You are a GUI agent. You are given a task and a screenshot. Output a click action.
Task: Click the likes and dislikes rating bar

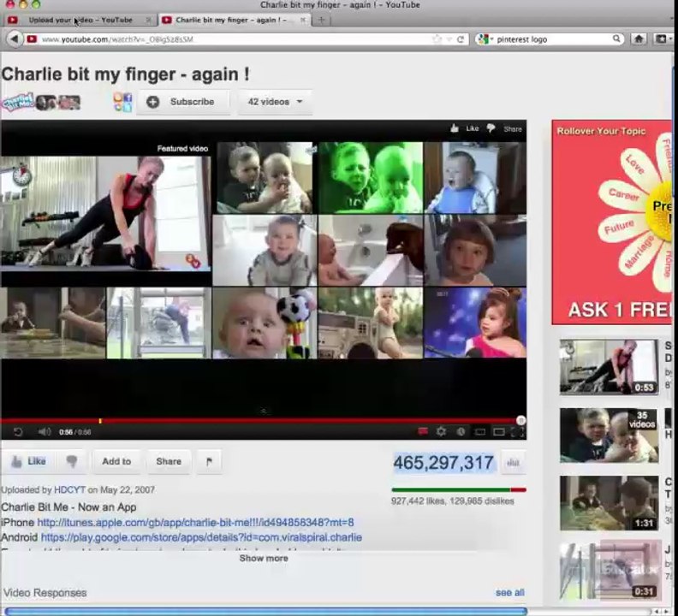[459, 489]
